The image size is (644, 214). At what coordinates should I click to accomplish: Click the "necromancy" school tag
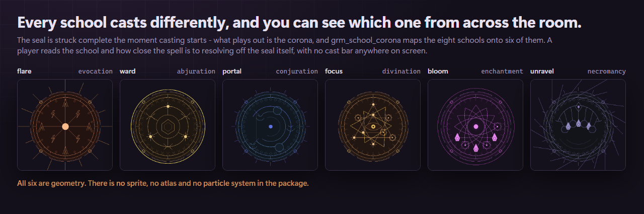(607, 72)
